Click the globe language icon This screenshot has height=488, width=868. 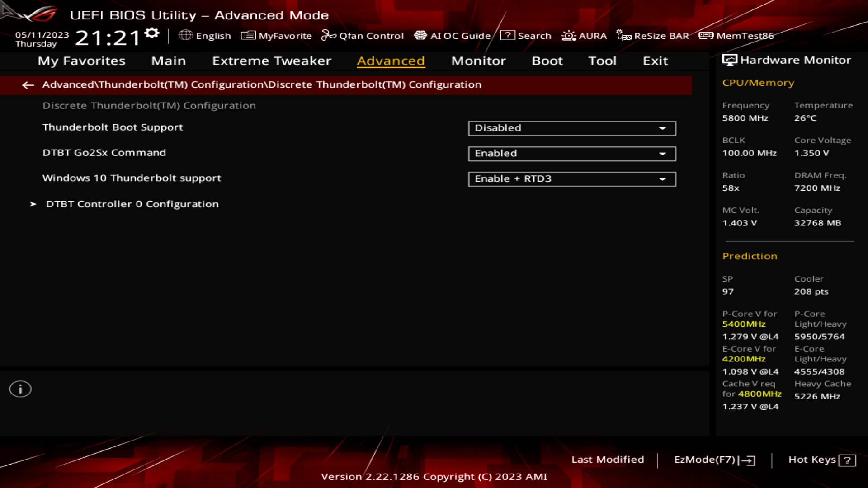185,35
